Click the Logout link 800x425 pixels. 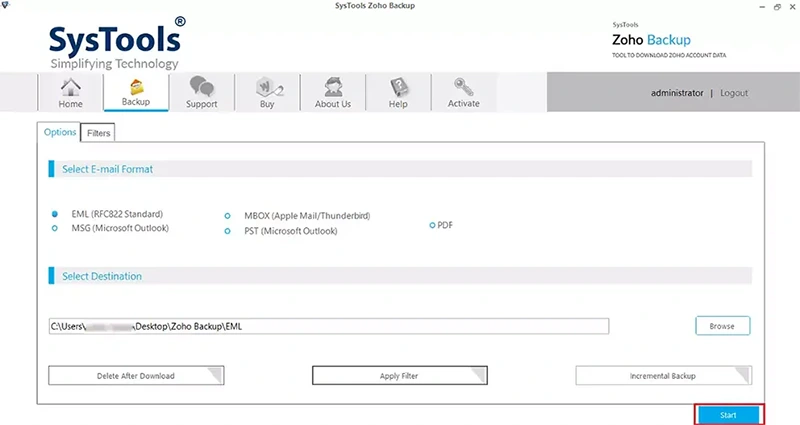[x=734, y=93]
